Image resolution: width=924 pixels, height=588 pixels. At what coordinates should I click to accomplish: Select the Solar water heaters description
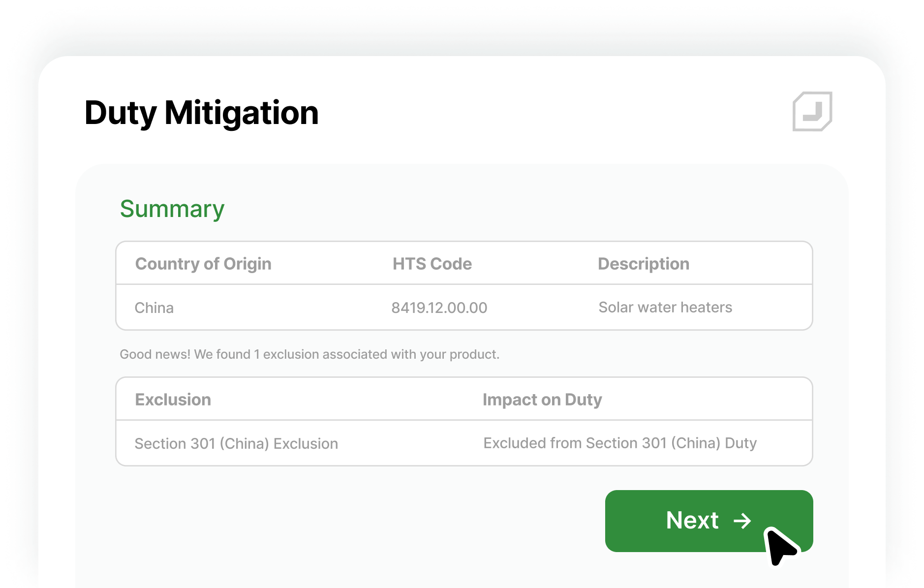tap(665, 308)
